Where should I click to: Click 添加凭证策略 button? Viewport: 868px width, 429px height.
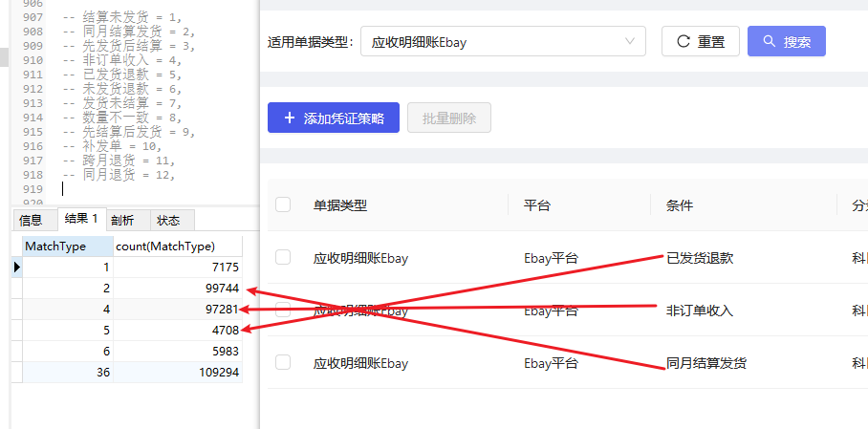click(x=334, y=118)
